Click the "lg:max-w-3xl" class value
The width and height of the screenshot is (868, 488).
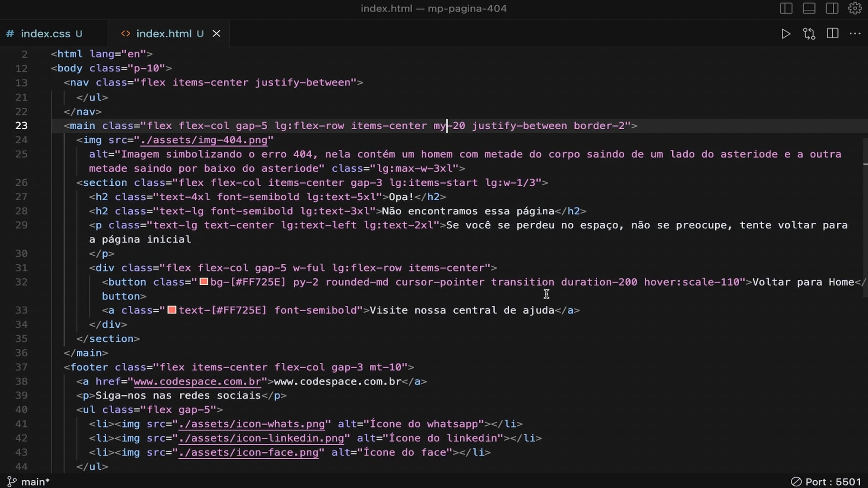(415, 169)
